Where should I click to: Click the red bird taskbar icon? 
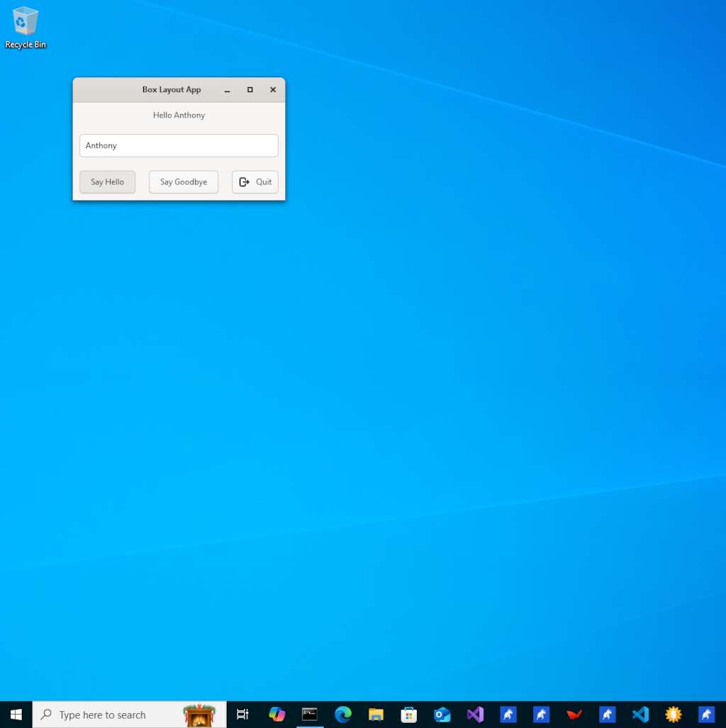pos(574,714)
